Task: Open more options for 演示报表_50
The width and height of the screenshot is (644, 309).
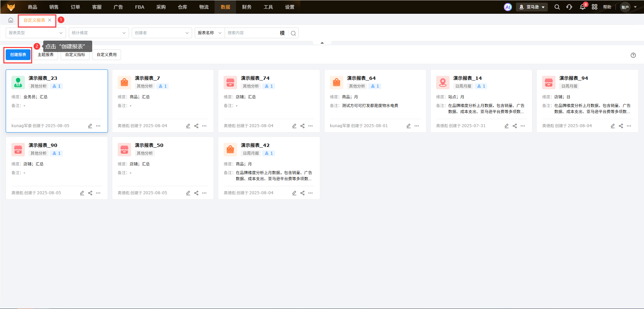Action: pyautogui.click(x=204, y=193)
